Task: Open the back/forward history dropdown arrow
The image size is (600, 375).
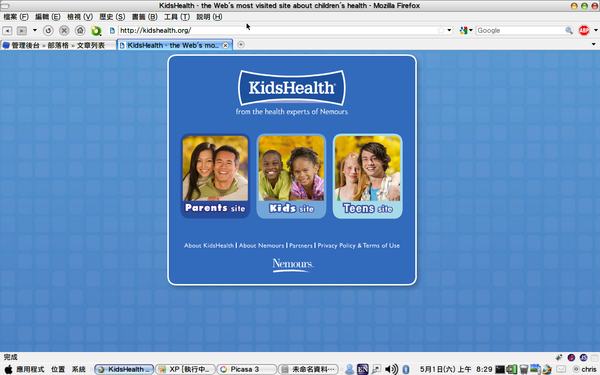Action: click(34, 30)
